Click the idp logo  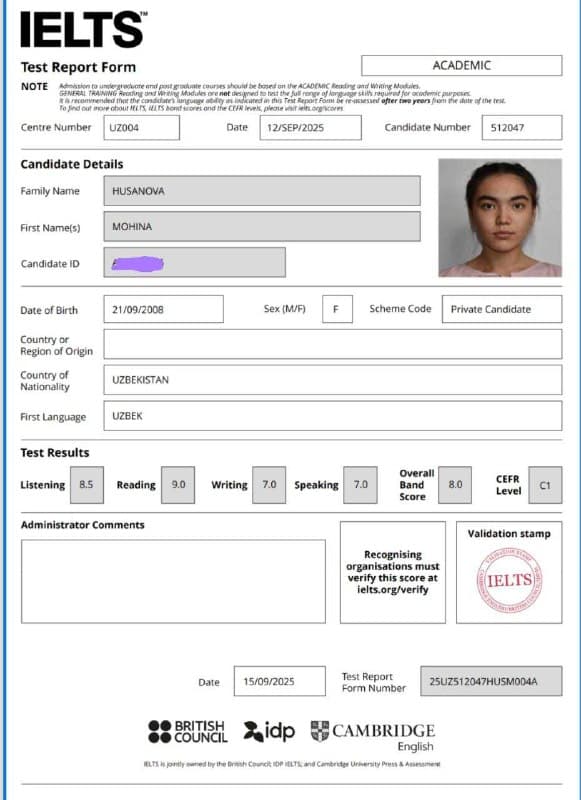pos(269,731)
